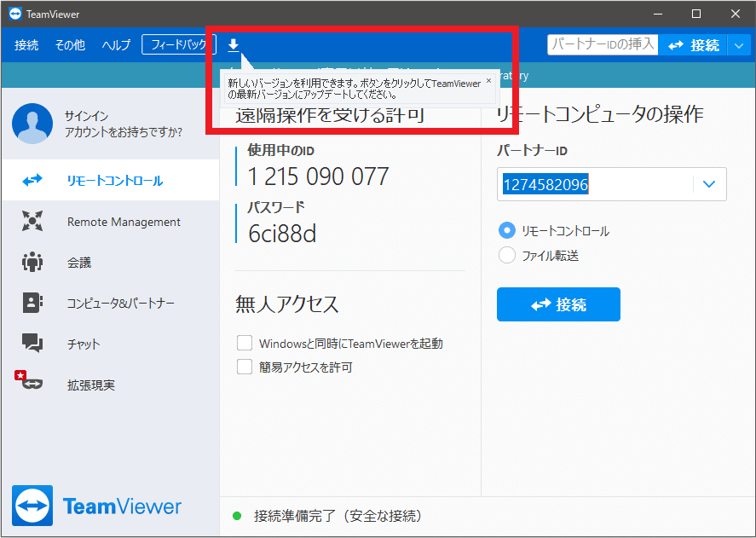Image resolution: width=756 pixels, height=538 pixels.
Task: Click the リモートコントロール arrows icon in sidebar
Action: [x=32, y=180]
